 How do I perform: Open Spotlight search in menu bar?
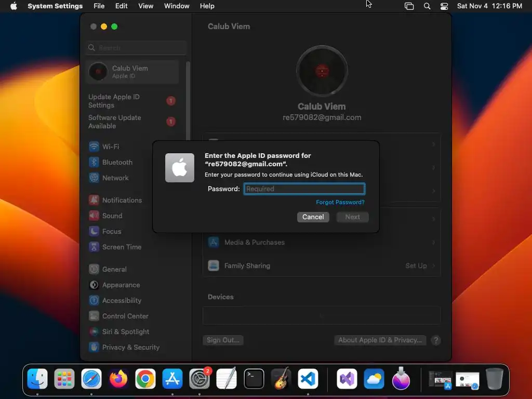pyautogui.click(x=427, y=6)
